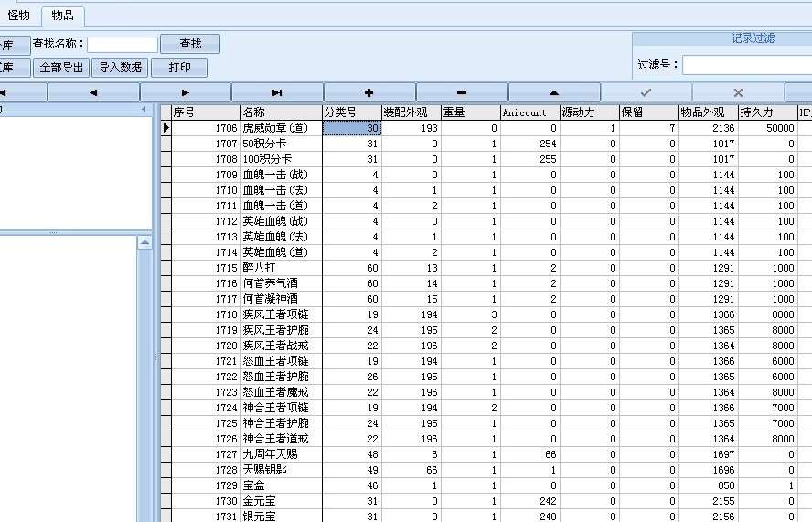The height and width of the screenshot is (522, 812).
Task: Click the 导入数据 import button
Action: pyautogui.click(x=119, y=68)
